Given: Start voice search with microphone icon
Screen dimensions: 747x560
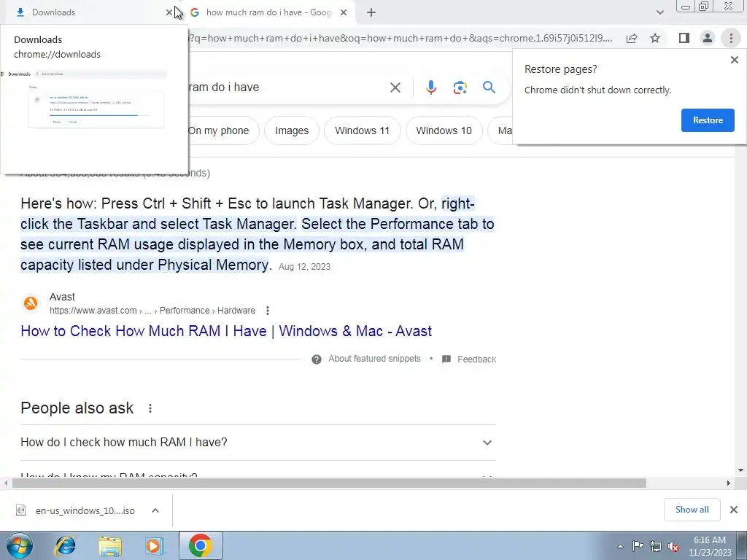Looking at the screenshot, I should click(x=430, y=87).
